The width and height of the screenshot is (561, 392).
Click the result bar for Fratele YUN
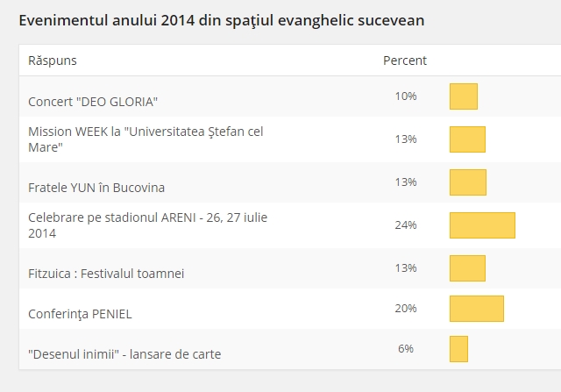[x=467, y=182]
